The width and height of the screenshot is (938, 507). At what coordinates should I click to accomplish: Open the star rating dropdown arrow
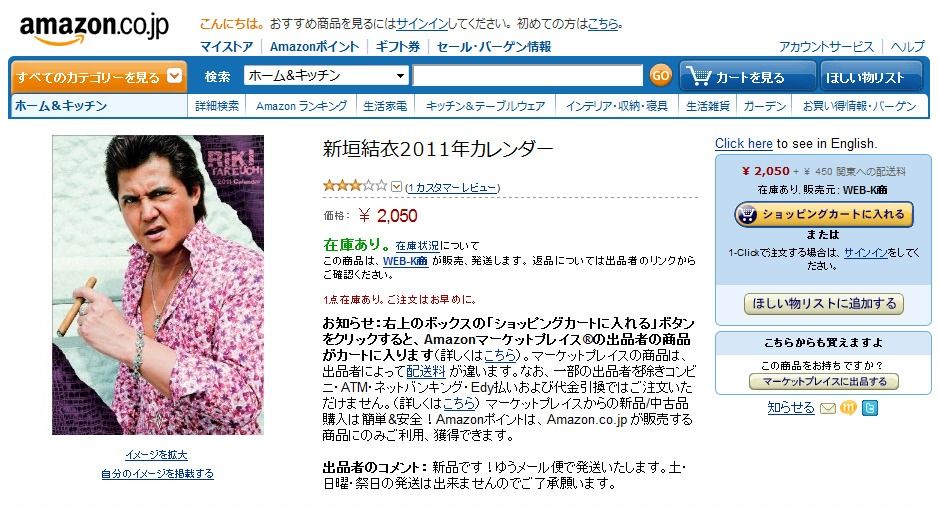[x=396, y=187]
